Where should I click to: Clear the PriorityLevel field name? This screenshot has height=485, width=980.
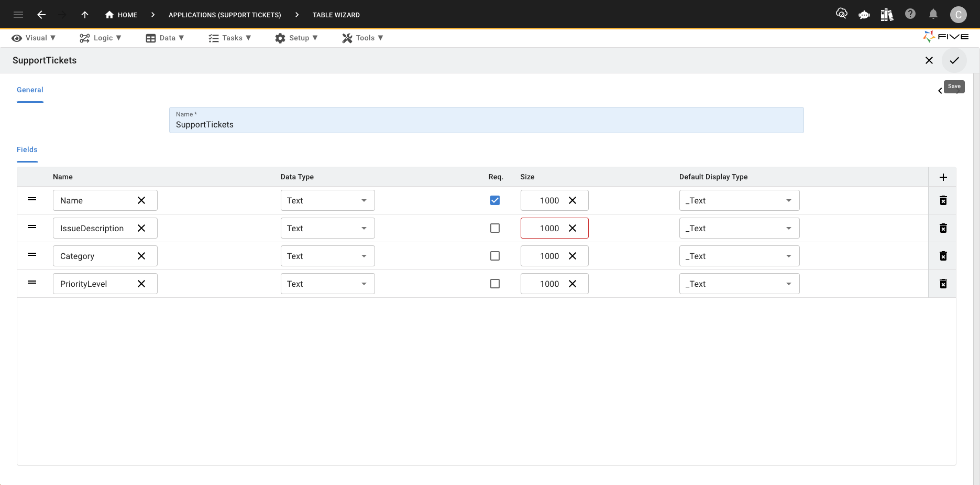[x=141, y=284]
